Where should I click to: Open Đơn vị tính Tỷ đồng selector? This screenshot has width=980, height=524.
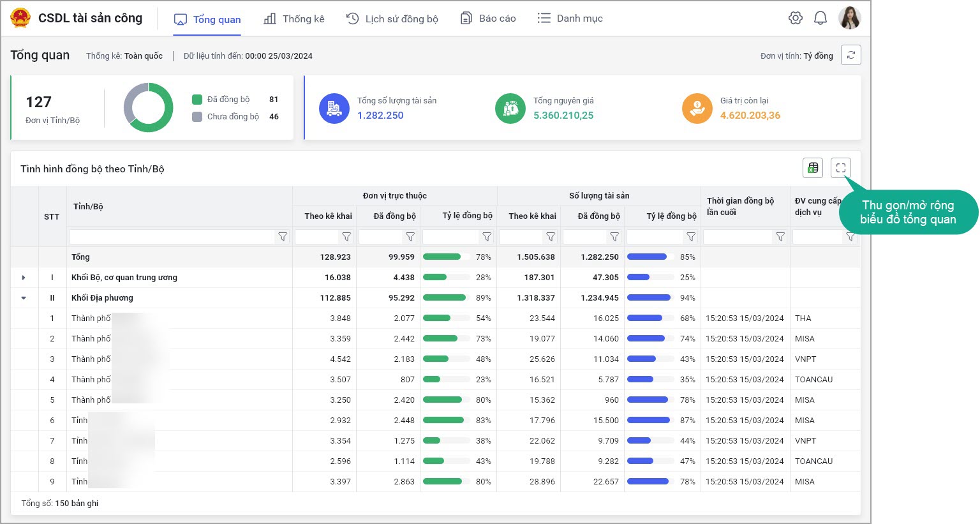817,56
